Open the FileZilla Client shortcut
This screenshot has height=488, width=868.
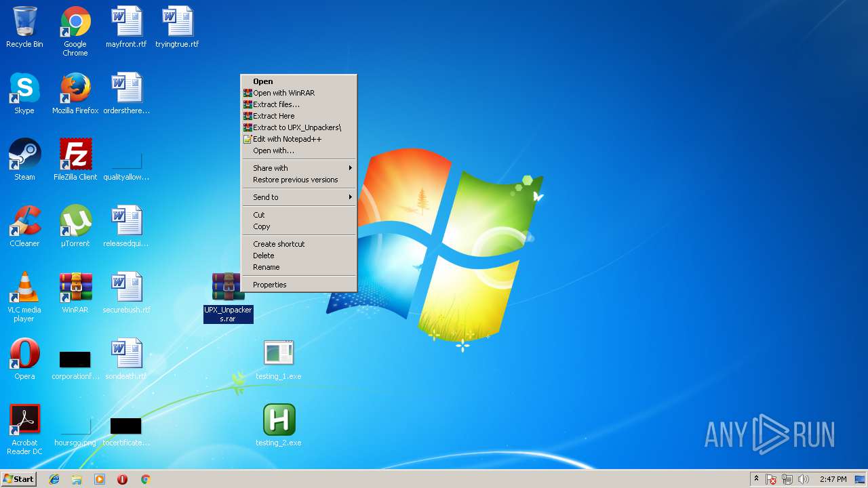click(75, 160)
